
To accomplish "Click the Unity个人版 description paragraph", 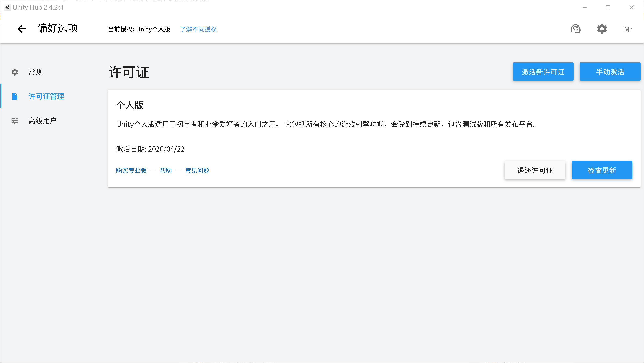I will (326, 124).
